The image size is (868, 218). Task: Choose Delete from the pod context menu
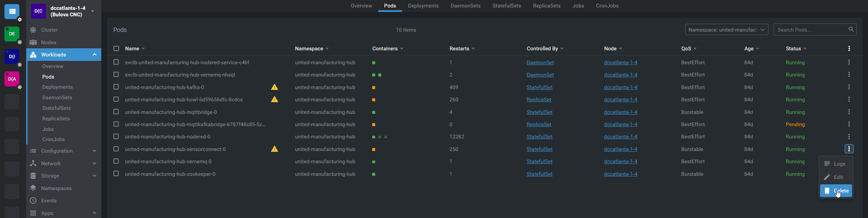coord(836,191)
